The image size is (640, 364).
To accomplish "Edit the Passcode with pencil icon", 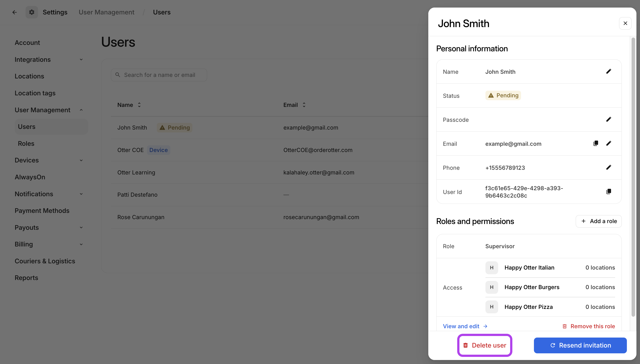I will 608,120.
